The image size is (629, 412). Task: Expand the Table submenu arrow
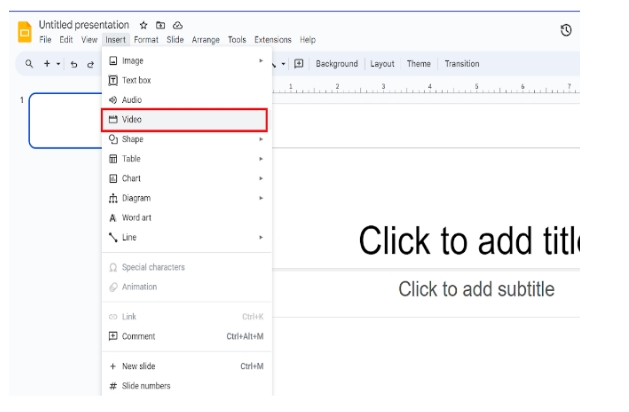click(261, 159)
